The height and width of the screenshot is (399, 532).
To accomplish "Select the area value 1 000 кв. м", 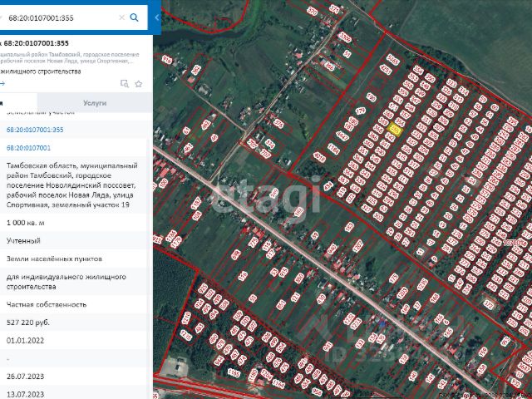I will [26, 223].
